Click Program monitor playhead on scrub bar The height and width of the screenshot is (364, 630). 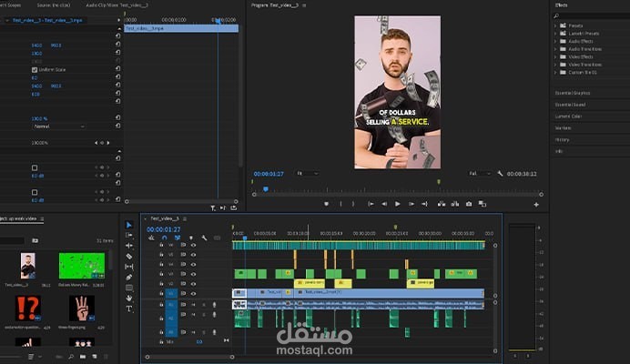coord(266,189)
